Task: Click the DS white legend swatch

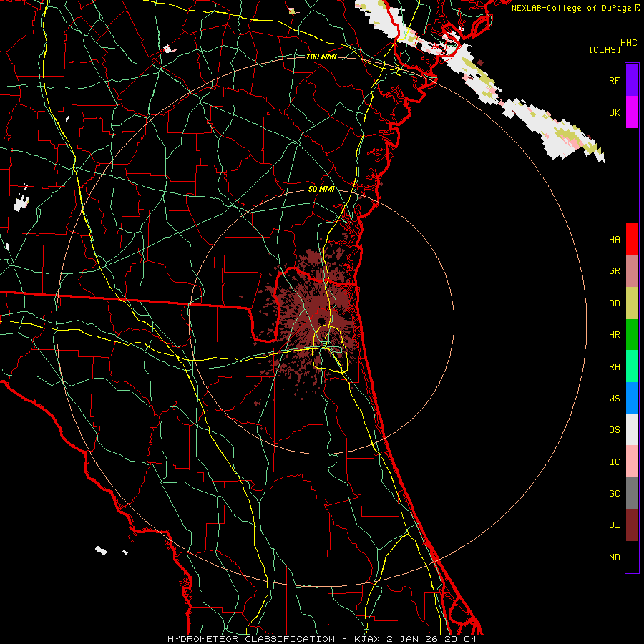Action: point(632,429)
